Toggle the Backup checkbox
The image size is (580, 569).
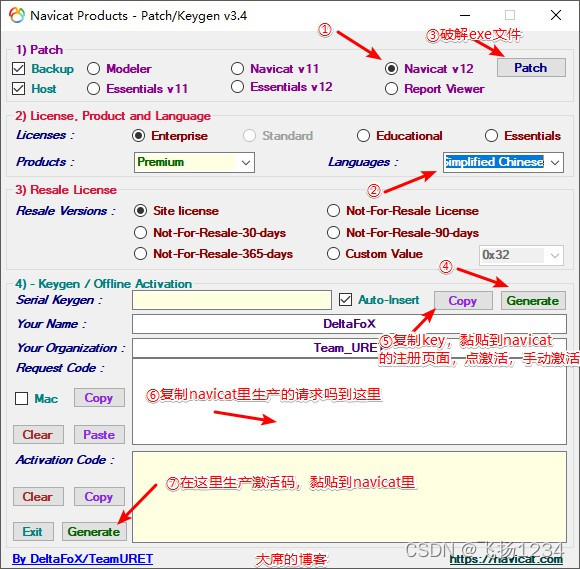[x=18, y=68]
